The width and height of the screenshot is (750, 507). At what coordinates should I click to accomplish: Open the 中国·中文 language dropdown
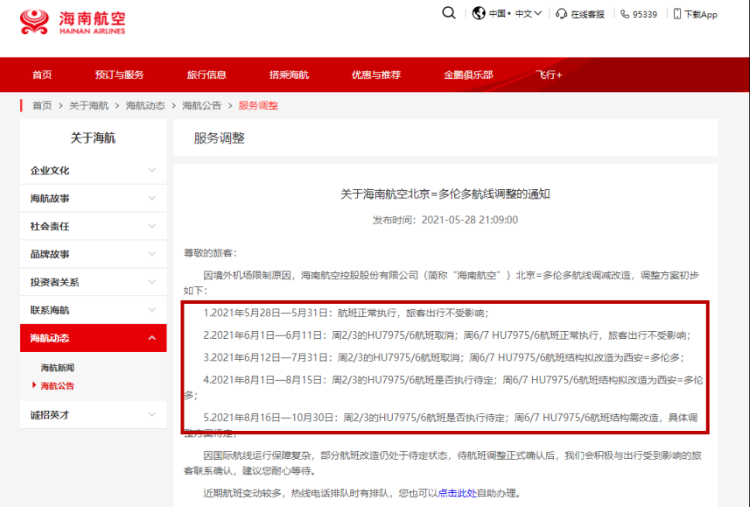[515, 14]
